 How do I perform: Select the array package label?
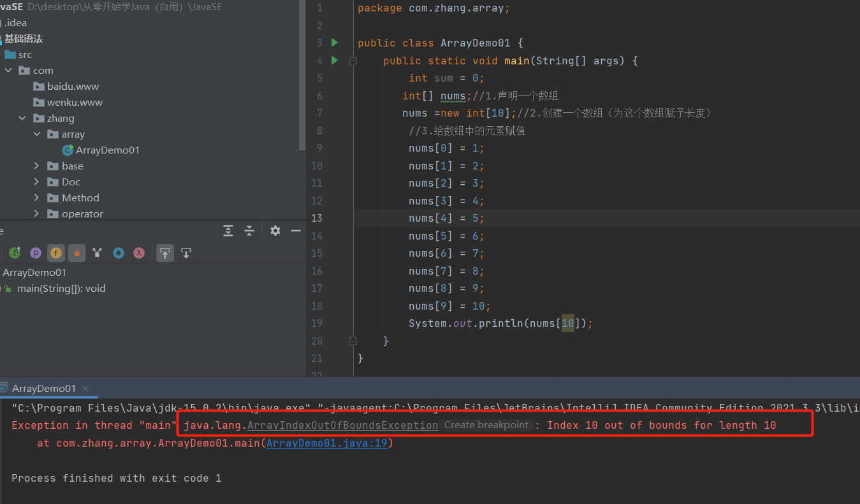[73, 134]
